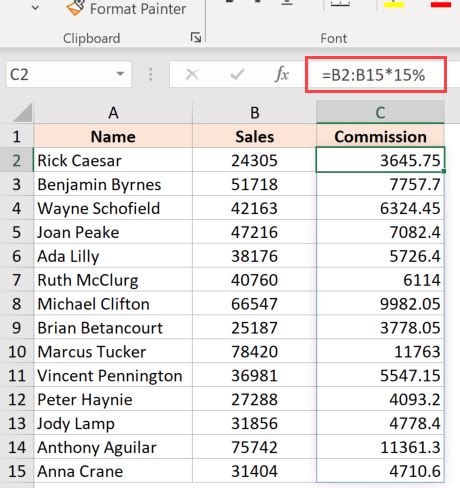
Task: Expand the Name Box dropdown arrow
Action: pyautogui.click(x=120, y=74)
